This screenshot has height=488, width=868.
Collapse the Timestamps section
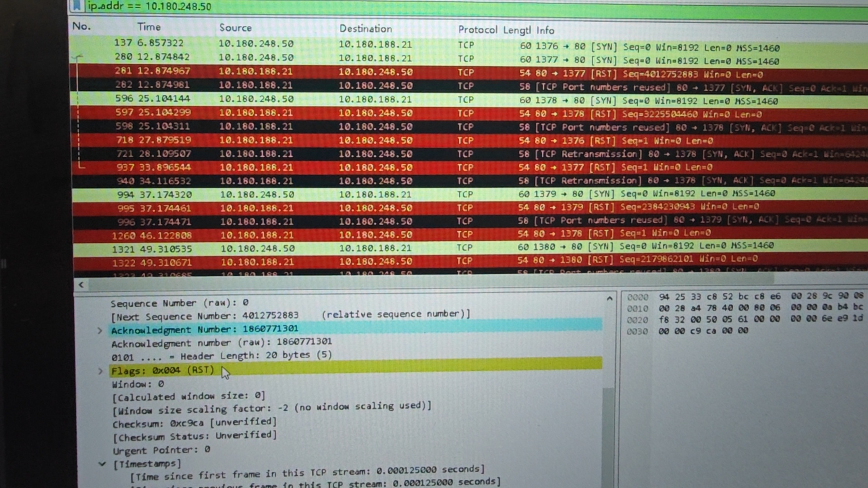(102, 464)
